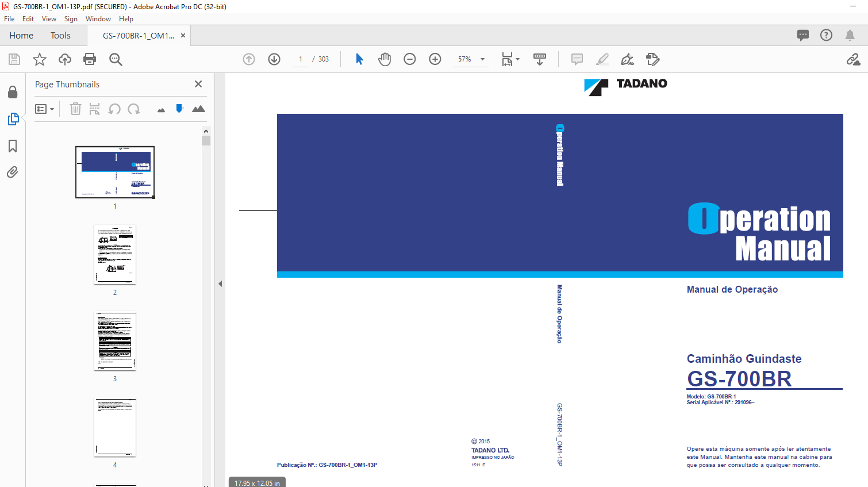The height and width of the screenshot is (487, 868).
Task: Switch to the Tools tab
Action: click(60, 36)
